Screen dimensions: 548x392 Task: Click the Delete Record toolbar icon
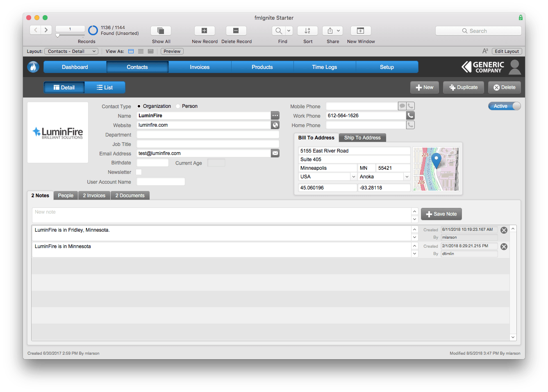[x=236, y=31]
